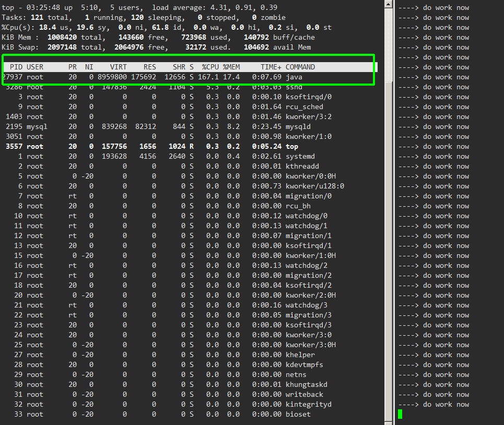Image resolution: width=504 pixels, height=425 pixels.
Task: Click the systemd process command
Action: click(300, 157)
